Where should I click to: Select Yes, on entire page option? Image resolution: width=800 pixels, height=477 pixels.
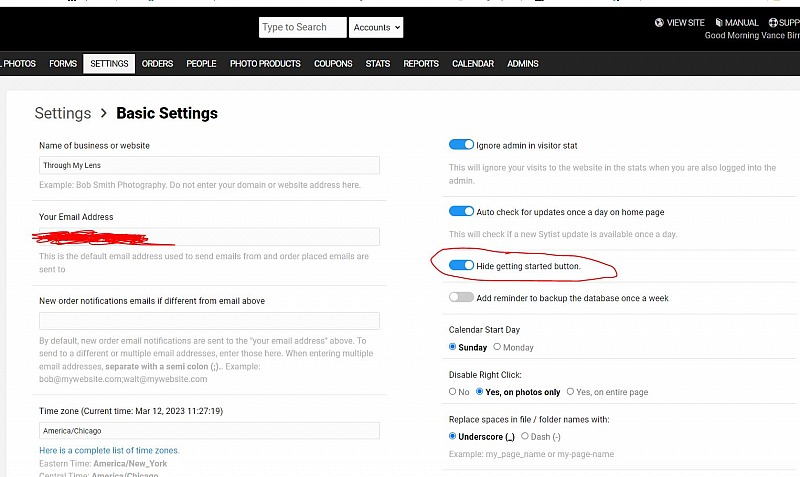pos(570,392)
